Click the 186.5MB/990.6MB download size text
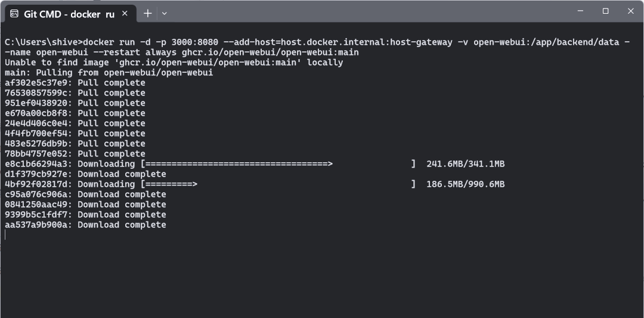The width and height of the screenshot is (644, 318). [465, 184]
